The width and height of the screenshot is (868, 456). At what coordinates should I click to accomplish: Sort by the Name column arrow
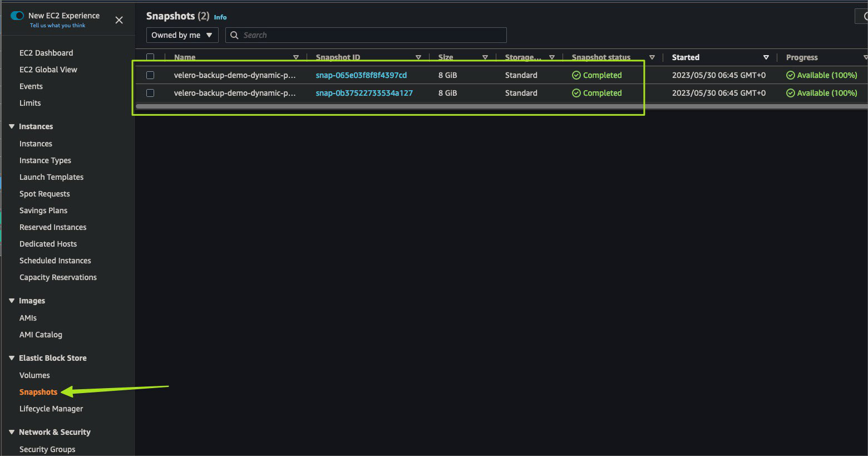click(296, 57)
